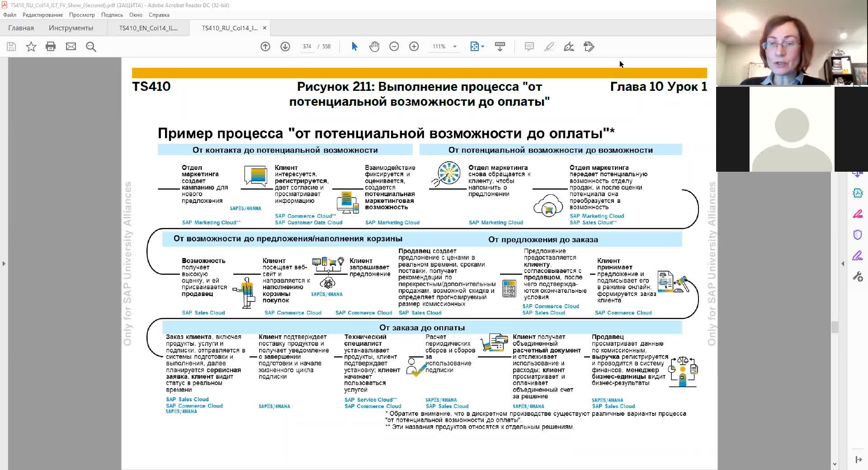The height and width of the screenshot is (470, 868).
Task: Click the 'TS410' header text
Action: (151, 87)
